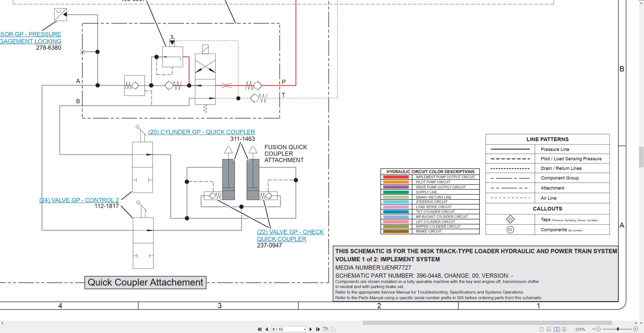Click the horizontal scrollbar thumb
644x333 pixels.
point(487,323)
